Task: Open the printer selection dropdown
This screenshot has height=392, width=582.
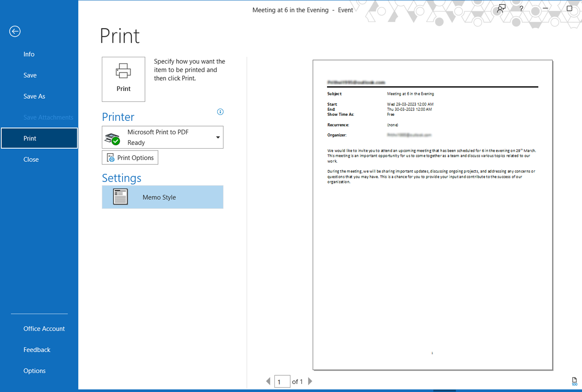Action: pyautogui.click(x=217, y=137)
